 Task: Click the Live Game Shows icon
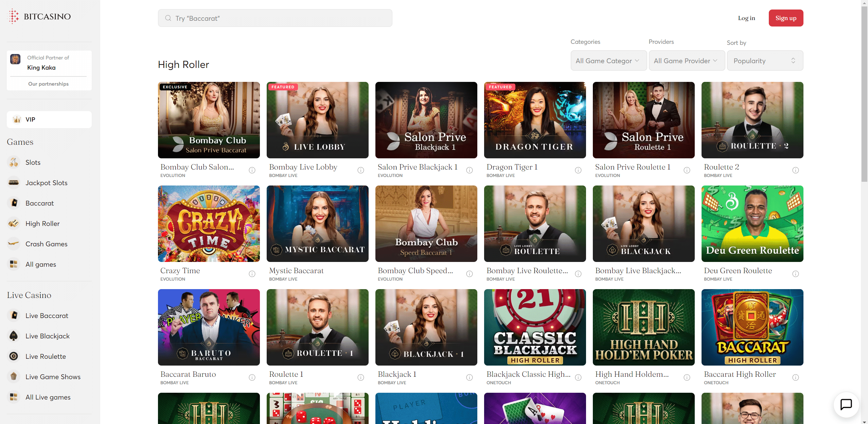coord(14,377)
